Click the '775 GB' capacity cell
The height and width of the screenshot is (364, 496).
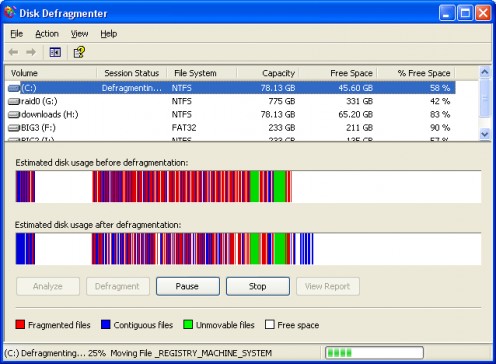tap(282, 101)
